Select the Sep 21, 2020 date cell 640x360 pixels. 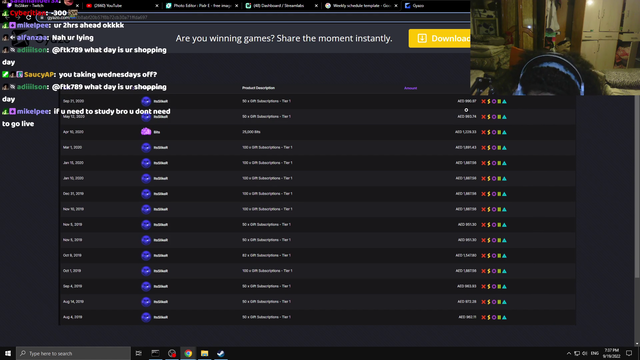pyautogui.click(x=73, y=101)
